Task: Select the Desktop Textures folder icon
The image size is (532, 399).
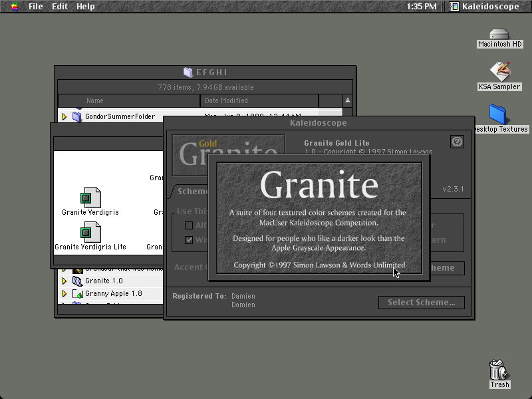Action: pyautogui.click(x=497, y=114)
